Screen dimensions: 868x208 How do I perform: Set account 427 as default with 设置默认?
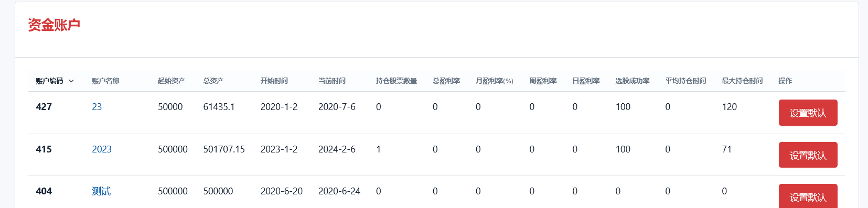point(808,113)
